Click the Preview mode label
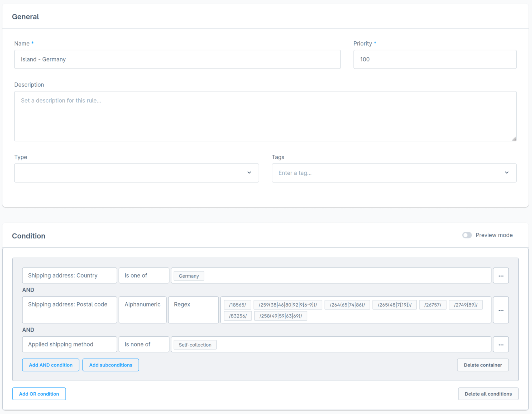The width and height of the screenshot is (532, 414). click(494, 235)
